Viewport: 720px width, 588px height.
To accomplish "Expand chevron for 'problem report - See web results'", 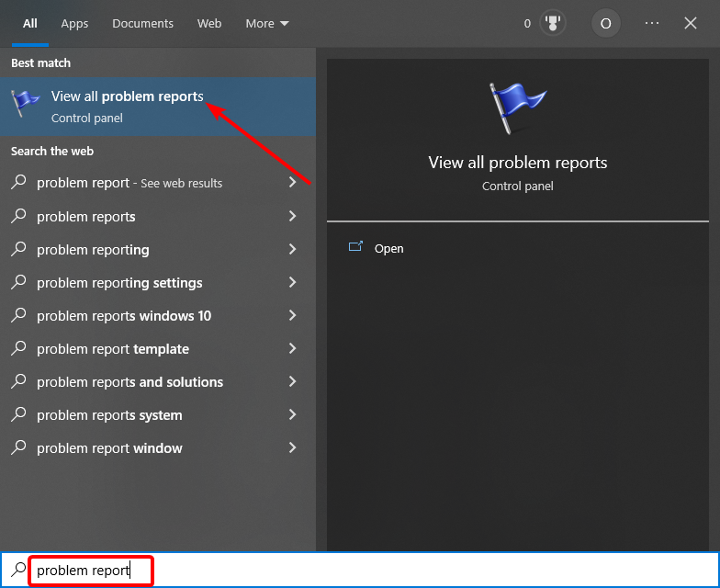I will [292, 182].
